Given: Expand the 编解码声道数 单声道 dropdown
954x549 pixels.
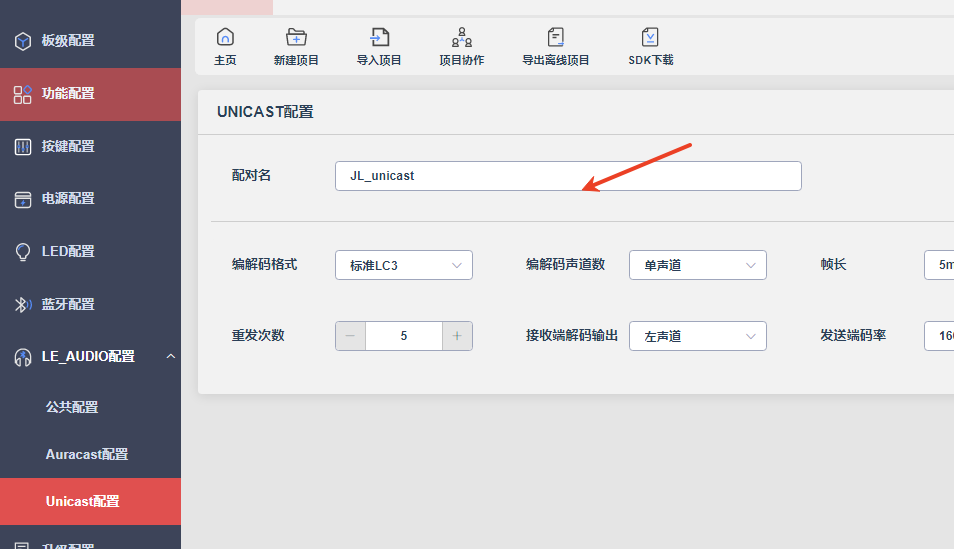Looking at the screenshot, I should [x=698, y=265].
